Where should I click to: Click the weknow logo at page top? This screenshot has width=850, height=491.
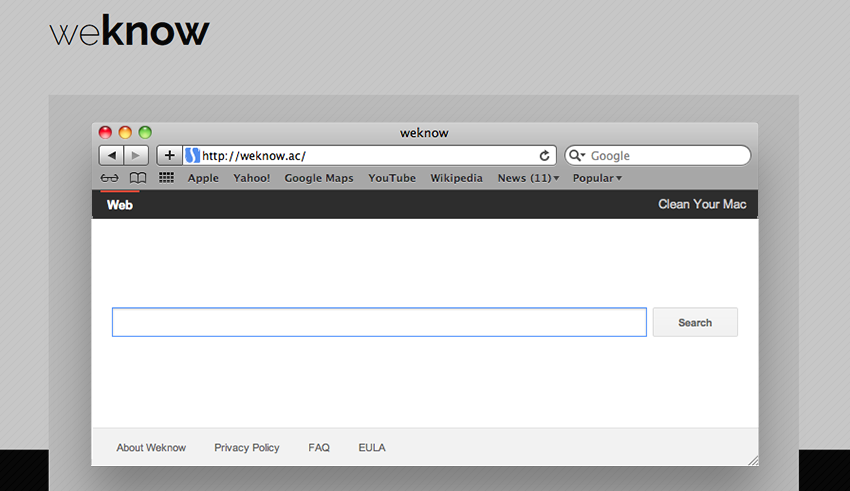(130, 31)
